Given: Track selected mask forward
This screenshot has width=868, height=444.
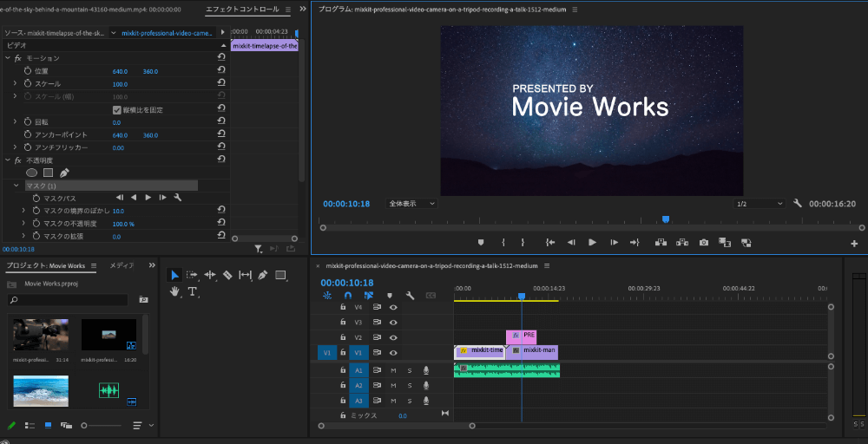Looking at the screenshot, I should click(x=148, y=198).
